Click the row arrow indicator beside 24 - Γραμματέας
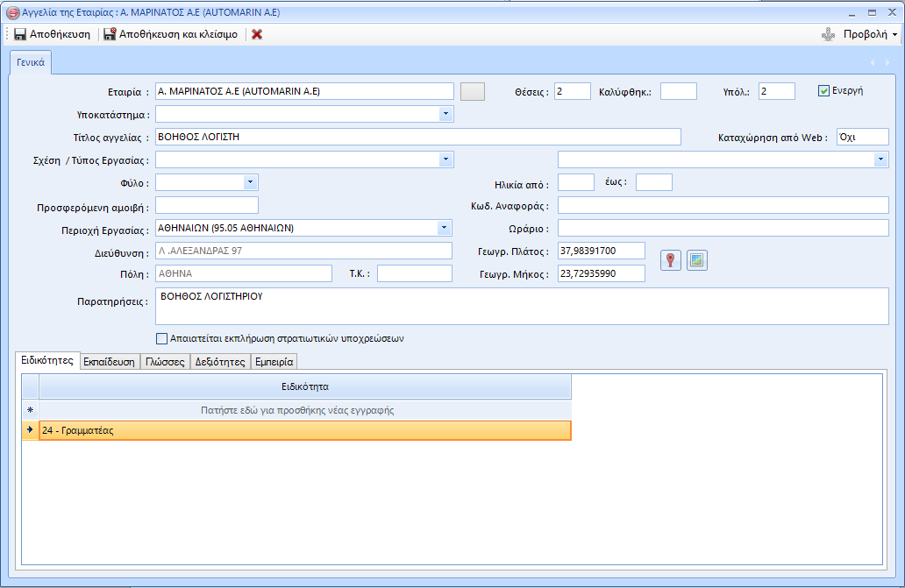The width and height of the screenshot is (905, 588). (x=30, y=430)
